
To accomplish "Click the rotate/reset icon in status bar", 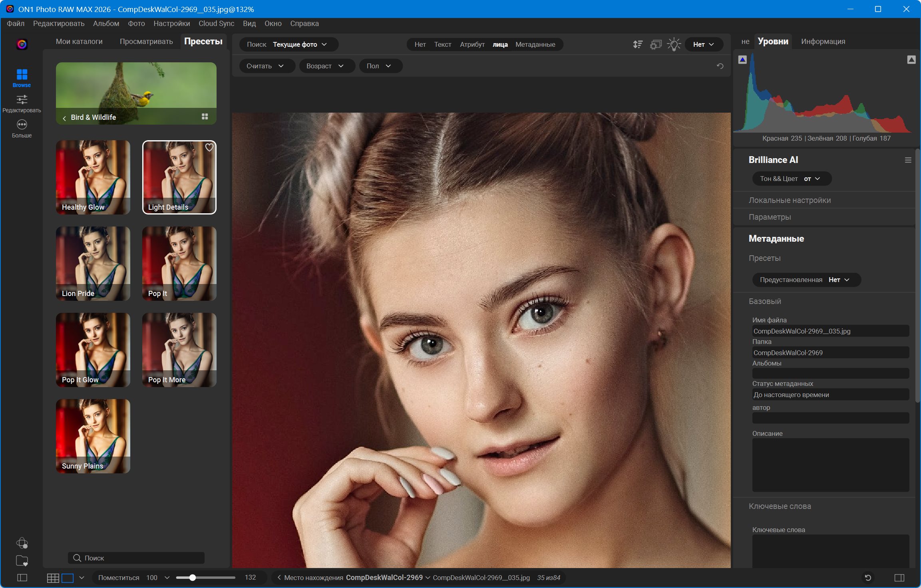I will tap(867, 578).
